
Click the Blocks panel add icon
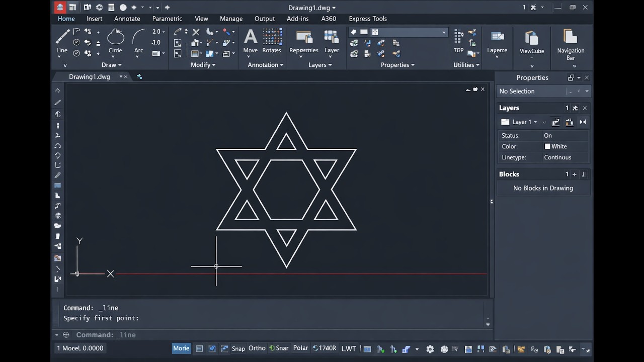[x=575, y=174]
